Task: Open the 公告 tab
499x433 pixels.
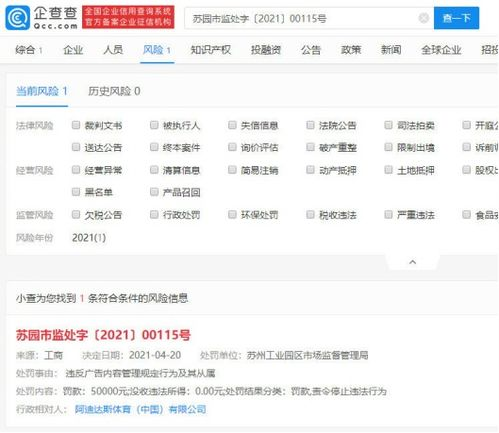Action: [311, 50]
